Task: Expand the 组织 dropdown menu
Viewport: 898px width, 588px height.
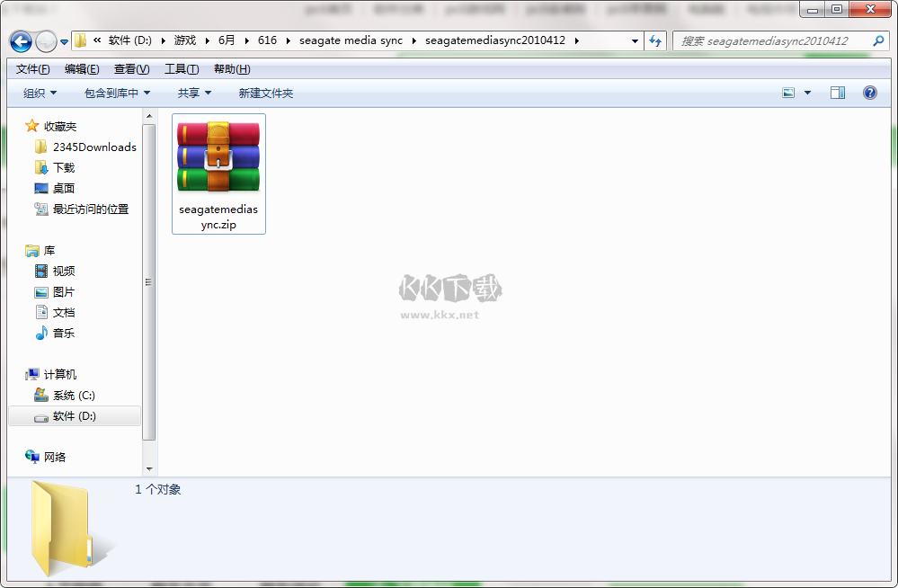Action: (x=40, y=94)
